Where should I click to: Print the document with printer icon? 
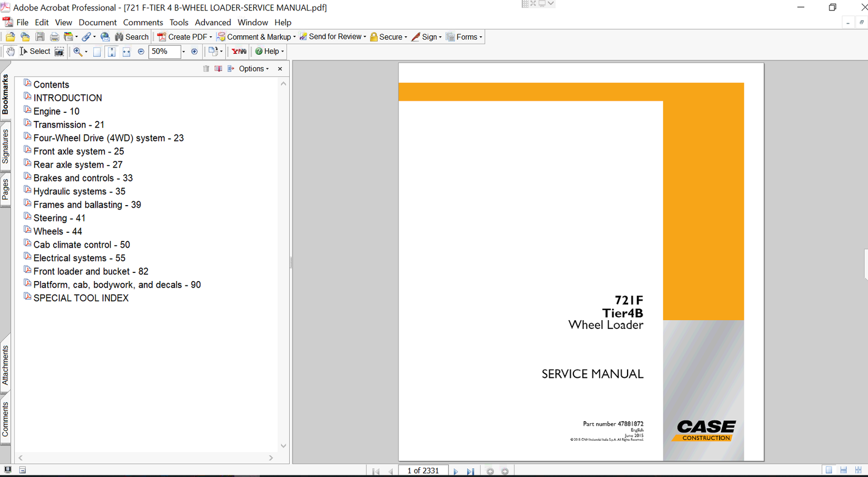point(54,37)
